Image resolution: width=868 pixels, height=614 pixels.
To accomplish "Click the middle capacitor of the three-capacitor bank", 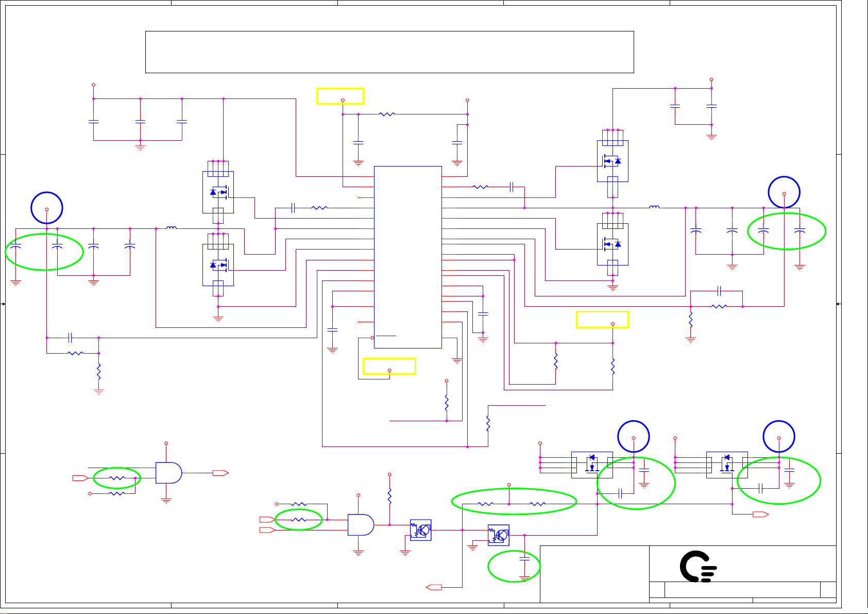I will [140, 122].
